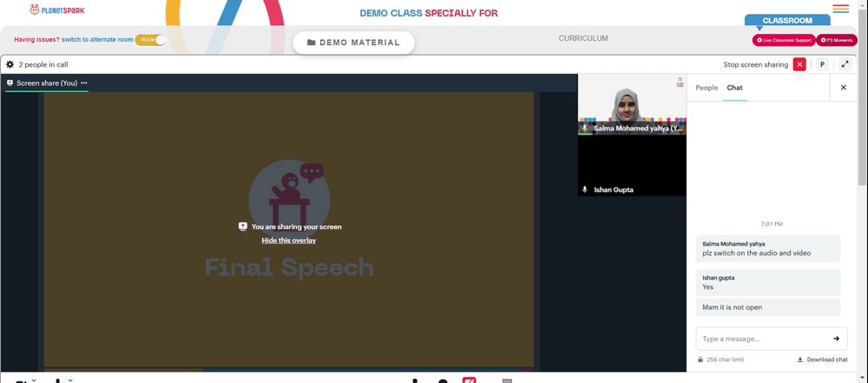
Task: Open the Screen share tile's three-dots menu
Action: (83, 83)
